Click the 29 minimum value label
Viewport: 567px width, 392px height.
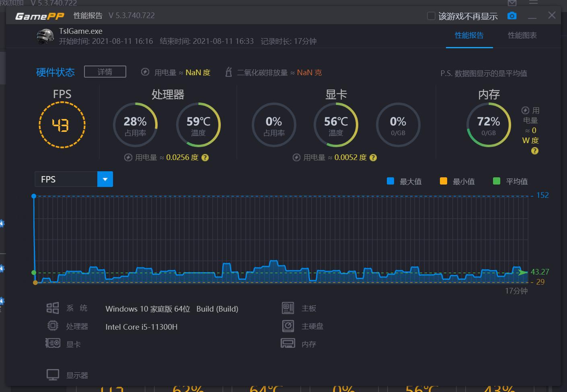click(540, 282)
